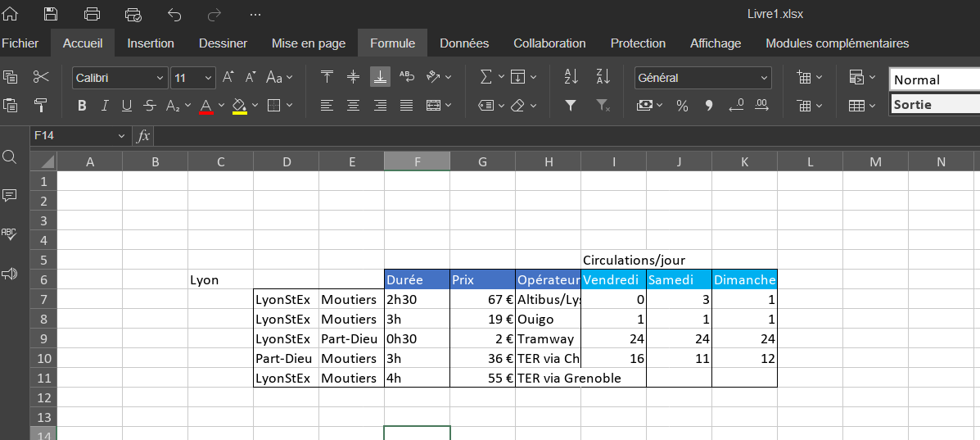
Task: Switch to the Mise en page tab
Action: click(x=309, y=43)
